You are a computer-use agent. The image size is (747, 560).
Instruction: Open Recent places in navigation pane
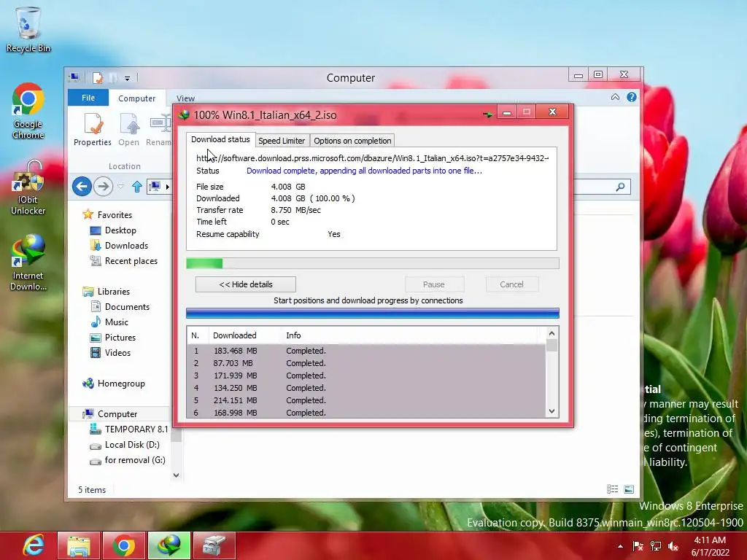[131, 261]
